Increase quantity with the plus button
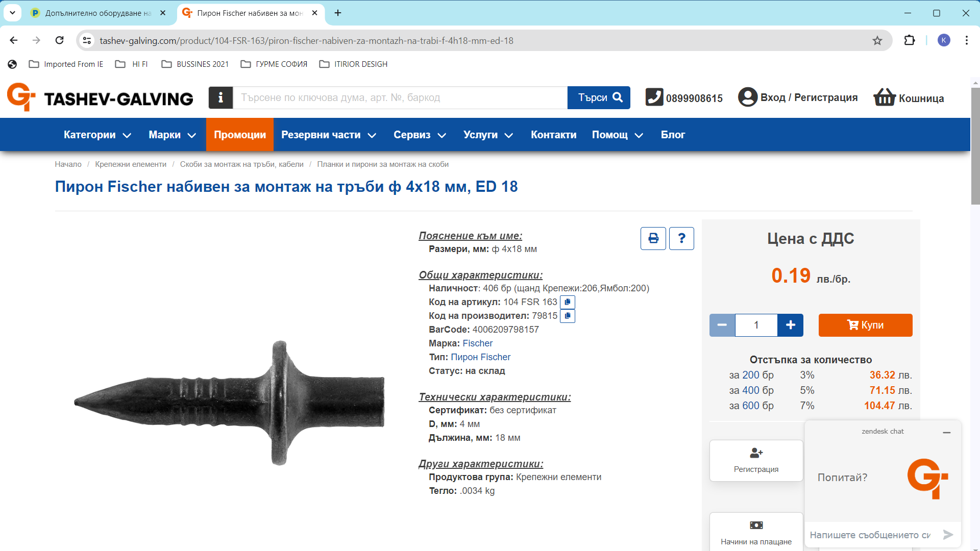980x551 pixels. pos(790,325)
